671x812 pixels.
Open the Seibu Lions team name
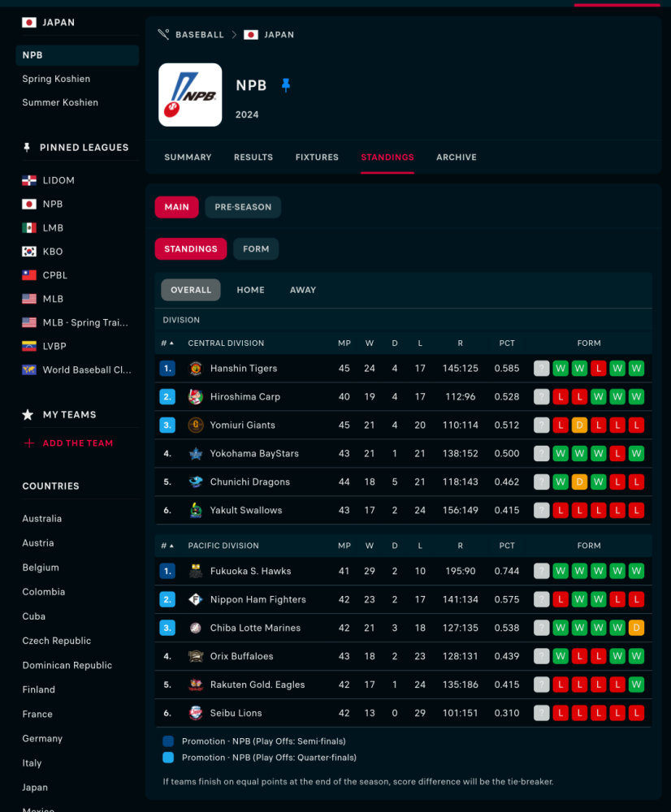236,713
